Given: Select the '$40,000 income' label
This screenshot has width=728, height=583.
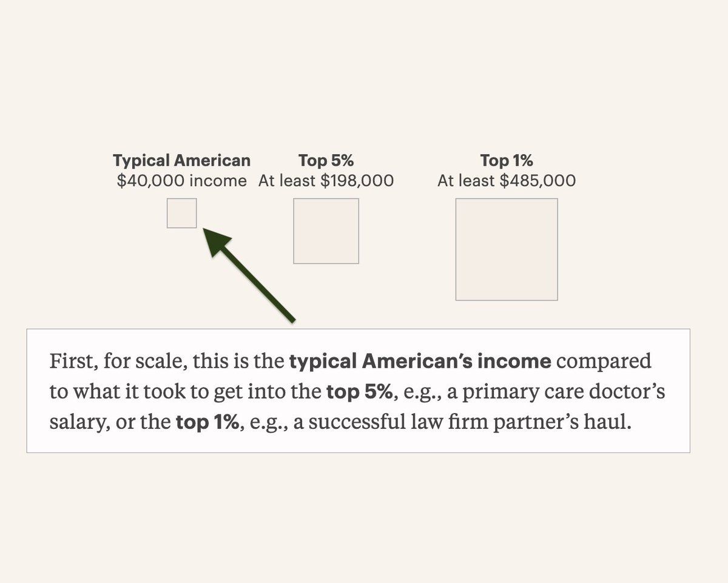Looking at the screenshot, I should (182, 181).
